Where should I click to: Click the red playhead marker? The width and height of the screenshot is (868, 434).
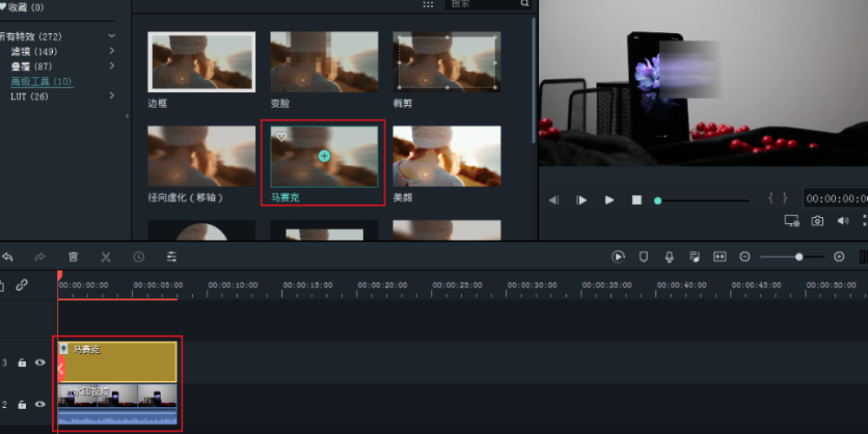(59, 275)
